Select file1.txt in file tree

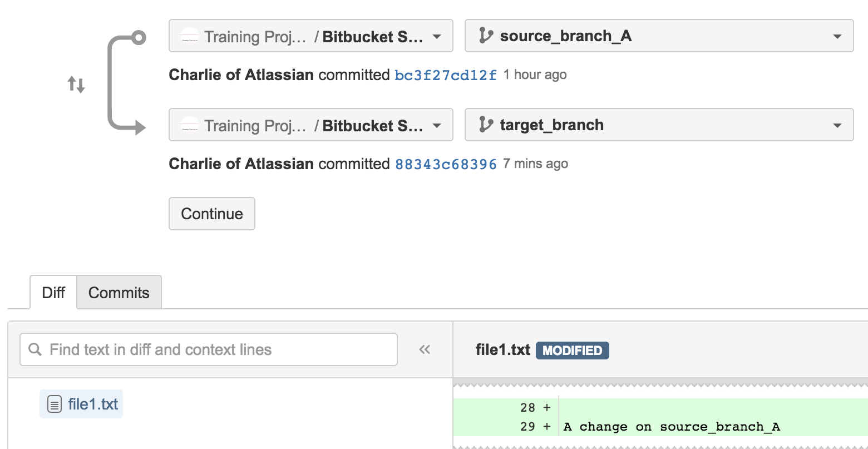point(81,404)
